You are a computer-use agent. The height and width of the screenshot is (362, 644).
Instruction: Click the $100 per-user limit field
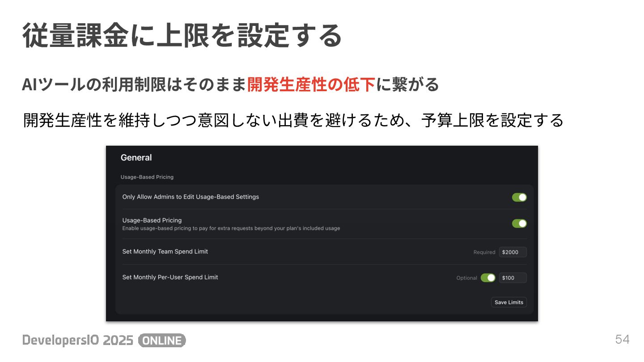(x=513, y=278)
